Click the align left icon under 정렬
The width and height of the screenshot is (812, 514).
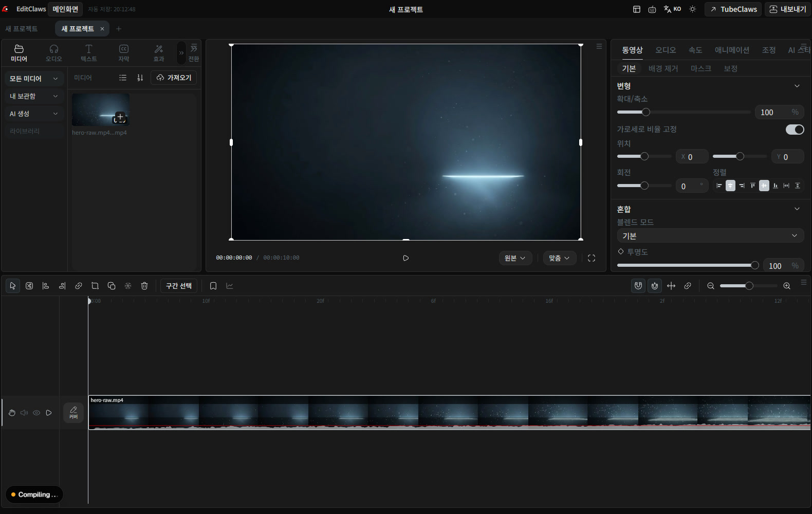pyautogui.click(x=719, y=186)
